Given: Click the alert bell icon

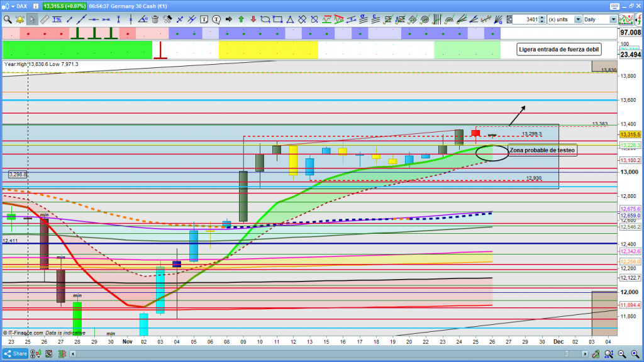Looking at the screenshot, I should 19,19.
